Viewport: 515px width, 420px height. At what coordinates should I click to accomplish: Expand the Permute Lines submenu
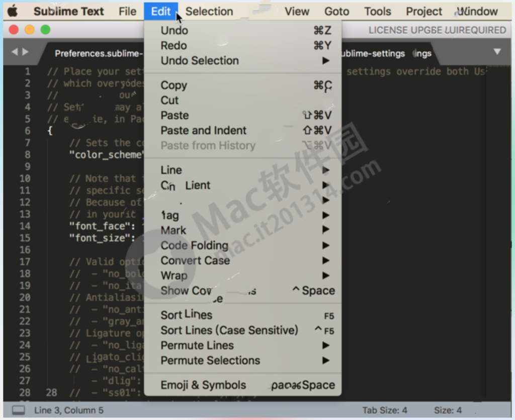[x=243, y=346]
